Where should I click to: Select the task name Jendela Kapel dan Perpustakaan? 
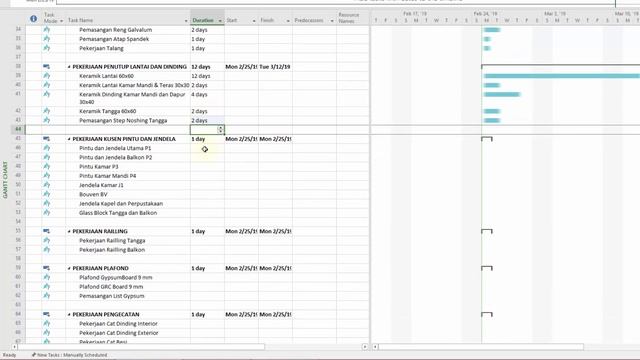(121, 203)
